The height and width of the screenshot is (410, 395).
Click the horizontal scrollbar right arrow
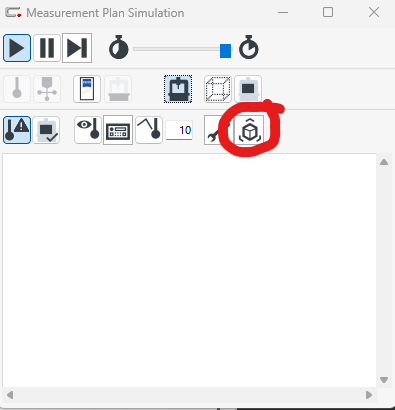(x=369, y=395)
